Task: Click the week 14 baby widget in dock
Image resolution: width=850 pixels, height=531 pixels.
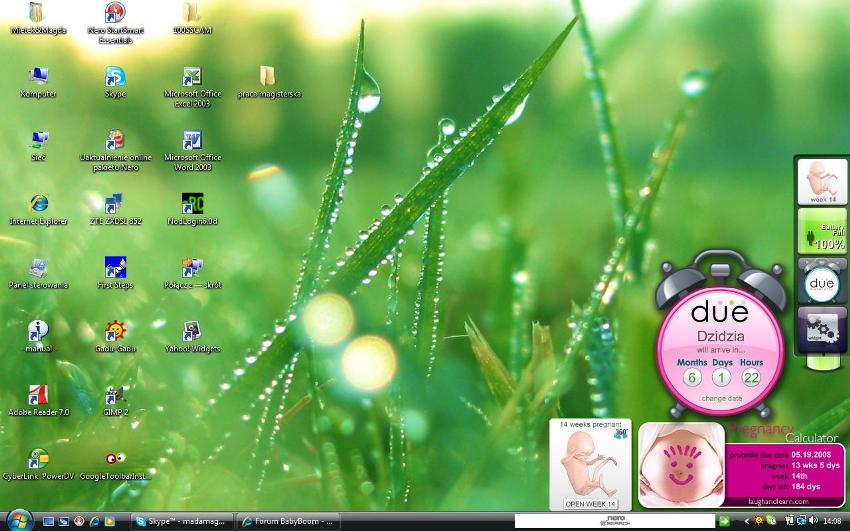Action: 822,181
